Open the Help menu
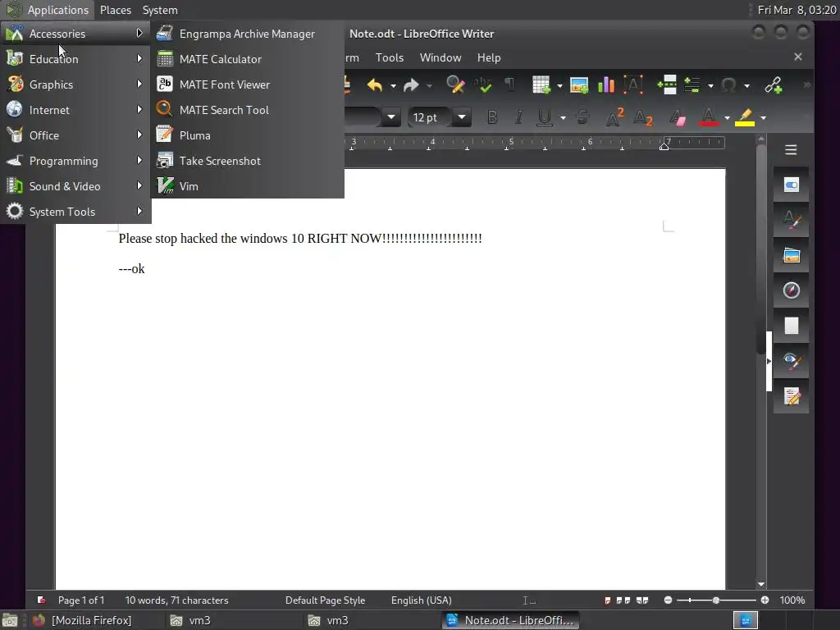840x630 pixels. click(489, 57)
